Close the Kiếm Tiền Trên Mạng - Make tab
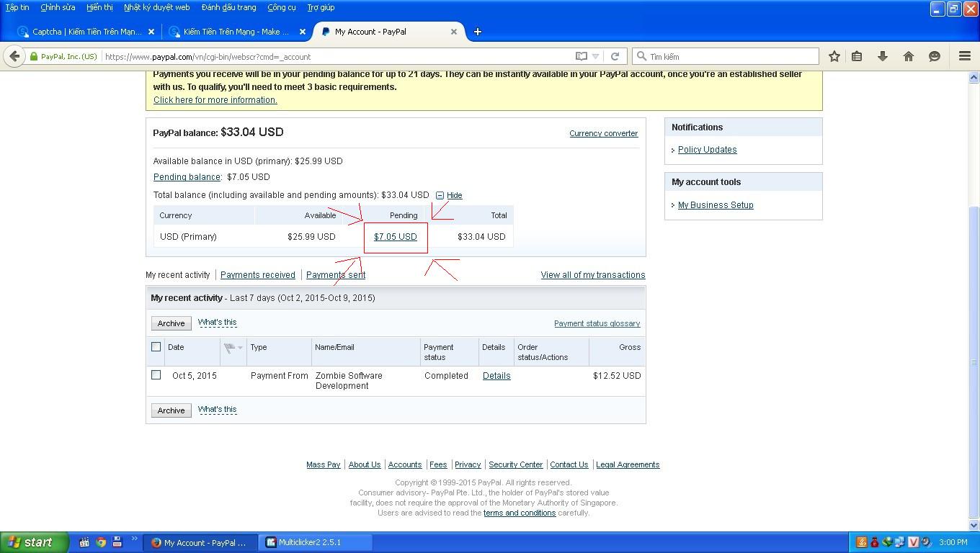The height and width of the screenshot is (553, 980). (303, 32)
